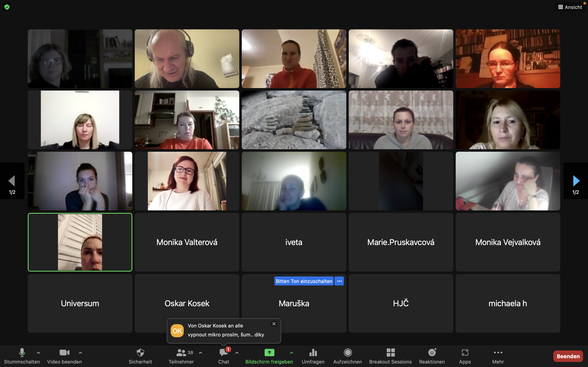The image size is (588, 367).
Task: Open Umfragen polls
Action: (313, 353)
